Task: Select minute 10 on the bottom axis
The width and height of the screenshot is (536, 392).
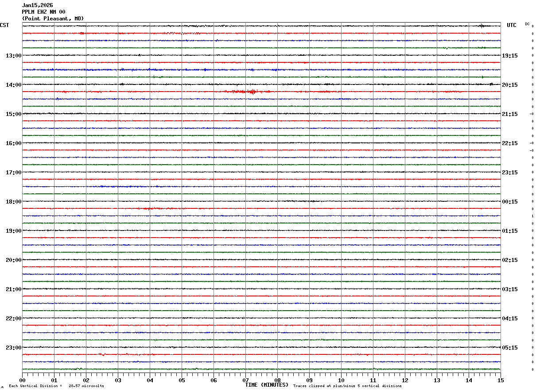Action: [341, 380]
